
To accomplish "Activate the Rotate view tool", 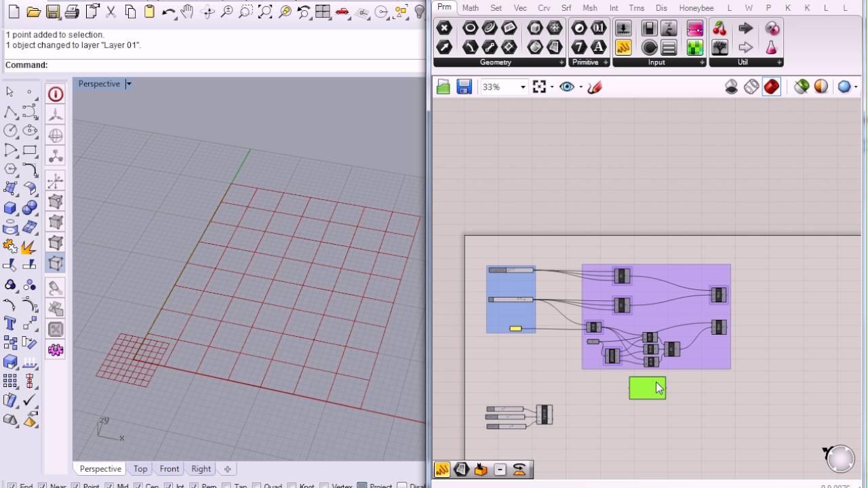I will (x=208, y=12).
